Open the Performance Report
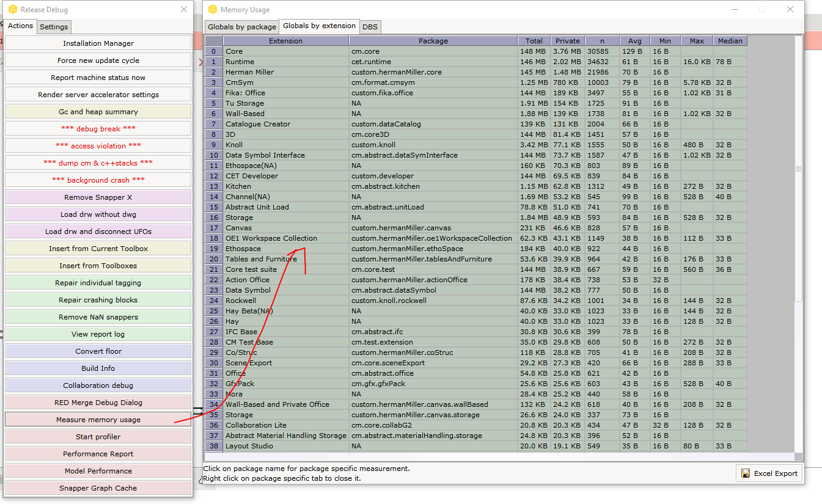 click(x=98, y=454)
